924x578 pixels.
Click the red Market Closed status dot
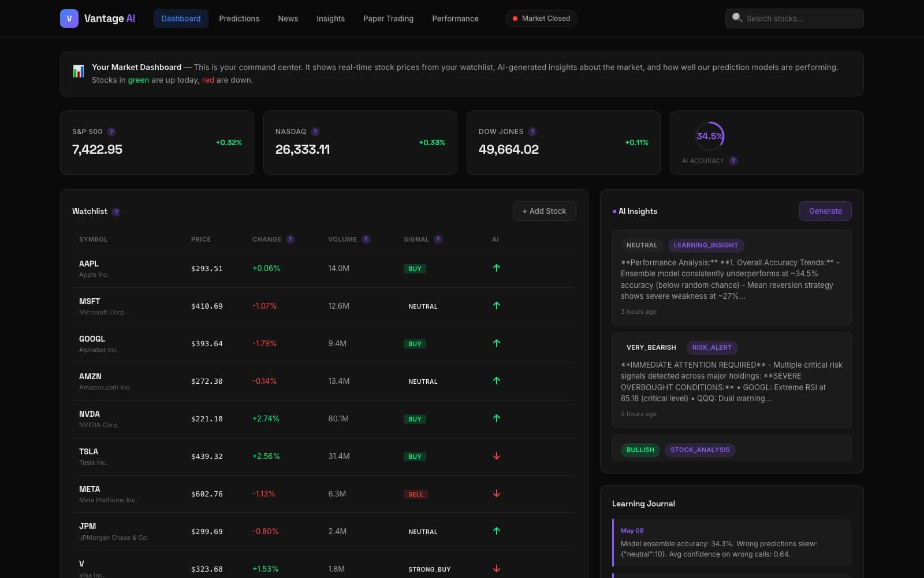pyautogui.click(x=515, y=18)
